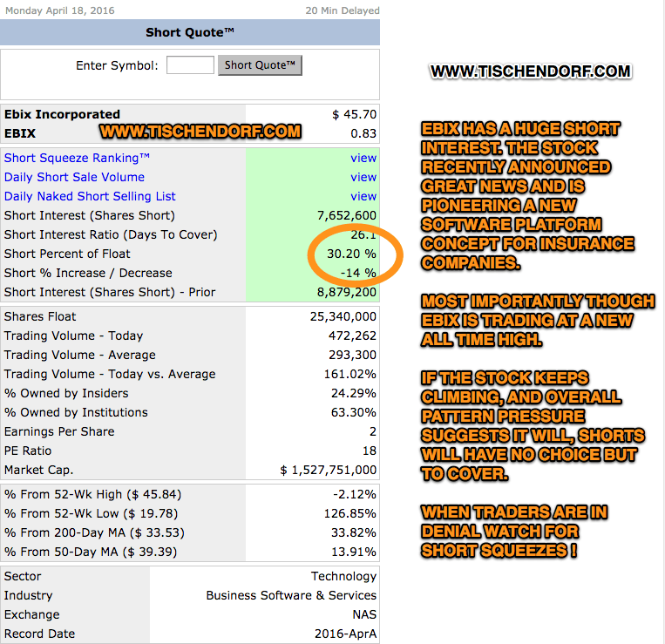Select the % From 52-Wk High ($ 45.84) label
Viewport: 665px width, 644px height.
point(93,494)
